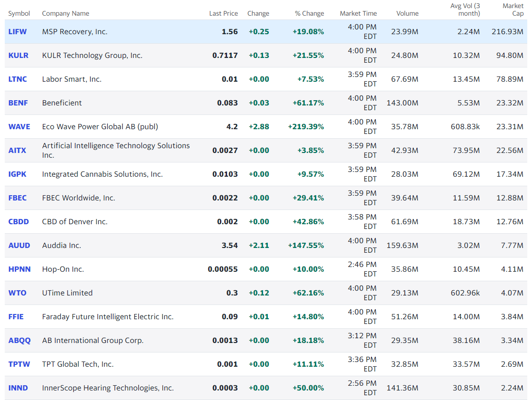Open the WAVE ticker symbol link

click(19, 126)
